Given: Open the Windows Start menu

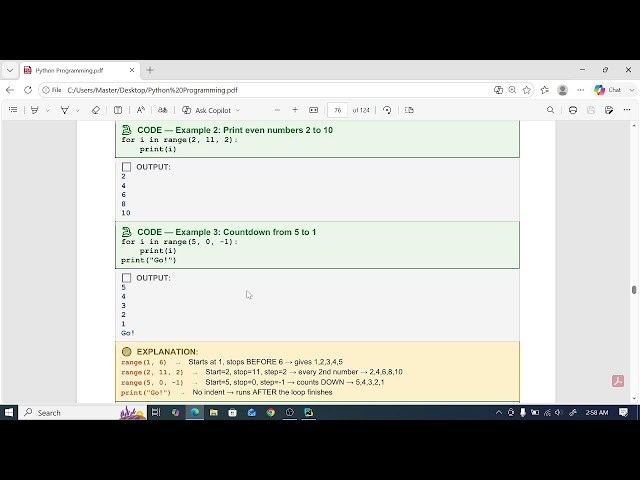Looking at the screenshot, I should [x=9, y=413].
